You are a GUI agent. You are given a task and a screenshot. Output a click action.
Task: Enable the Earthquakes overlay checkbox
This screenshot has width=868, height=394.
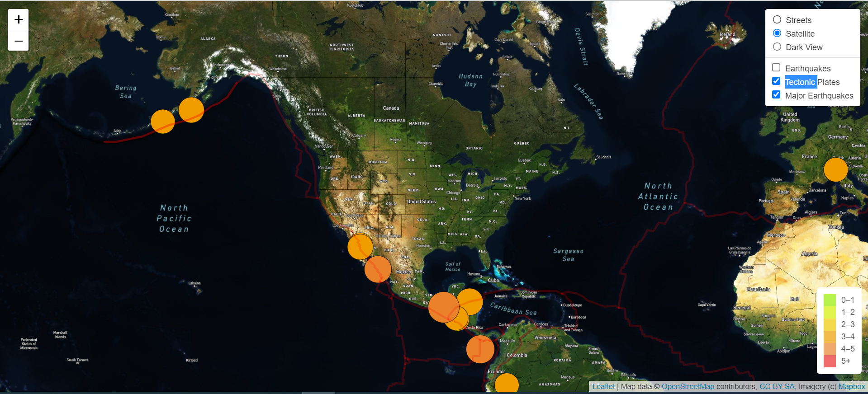click(x=776, y=67)
